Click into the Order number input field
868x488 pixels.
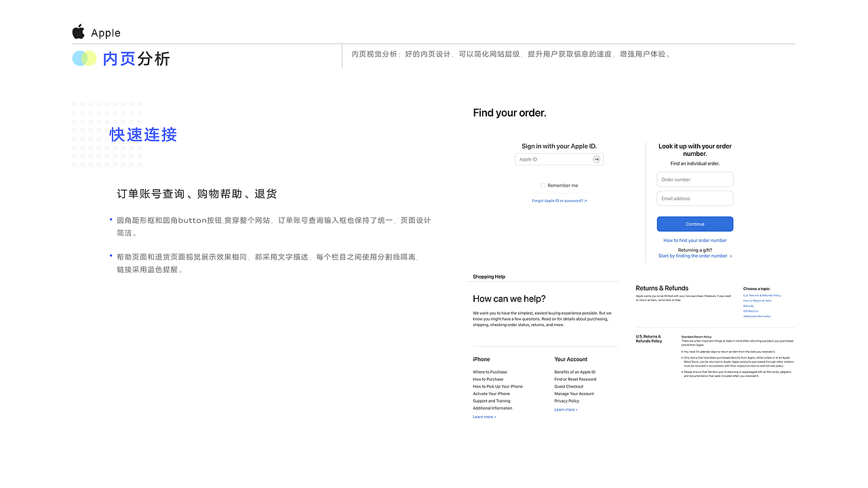pos(694,179)
